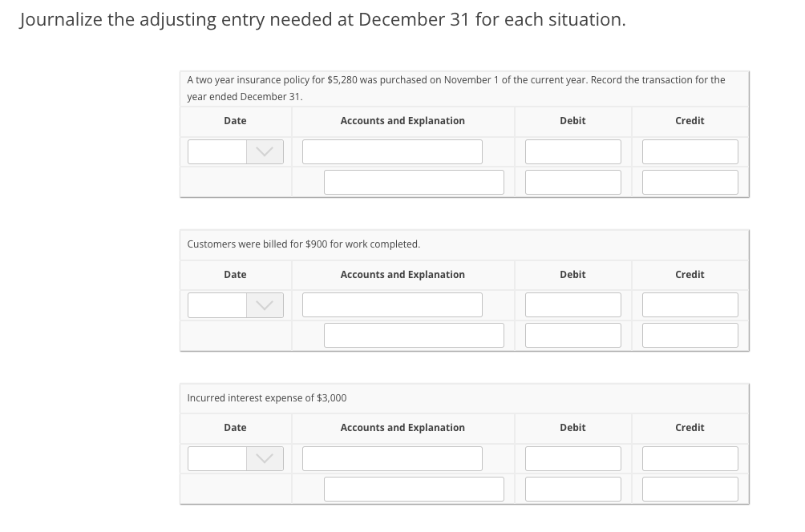This screenshot has height=532, width=805.
Task: Click the first account field for the interest expense
Action: [391, 457]
